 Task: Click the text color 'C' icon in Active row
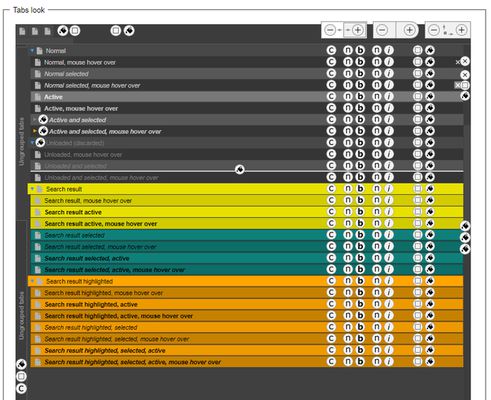click(331, 96)
